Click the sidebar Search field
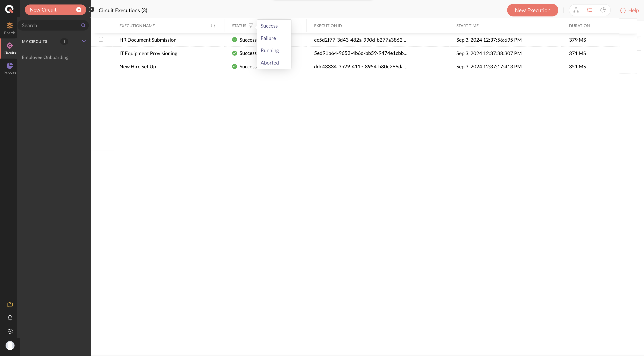The image size is (644, 356). [50, 25]
